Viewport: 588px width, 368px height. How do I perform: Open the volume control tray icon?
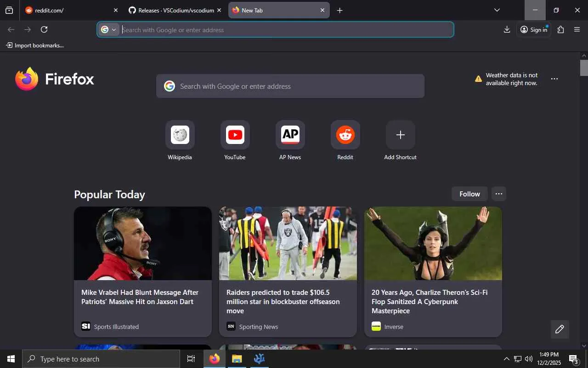tap(529, 359)
